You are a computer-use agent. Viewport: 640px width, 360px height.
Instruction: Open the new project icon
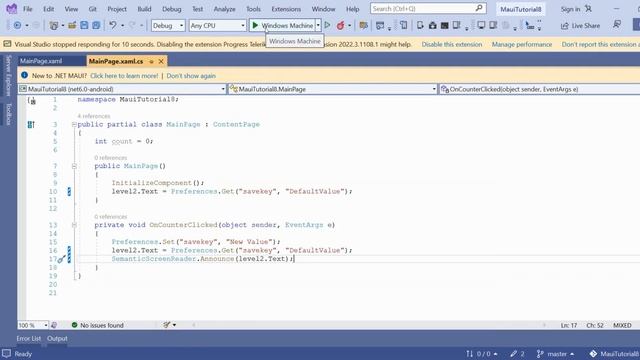53,25
